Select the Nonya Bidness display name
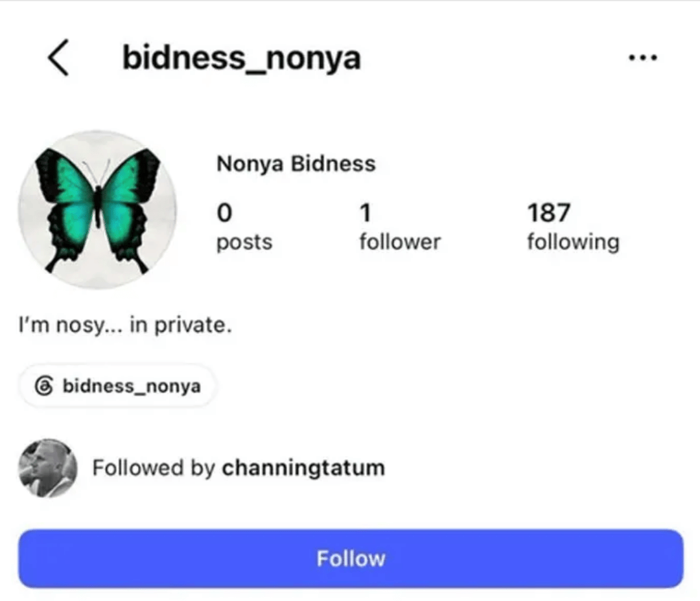Screen dimensions: 700x601 tap(296, 163)
